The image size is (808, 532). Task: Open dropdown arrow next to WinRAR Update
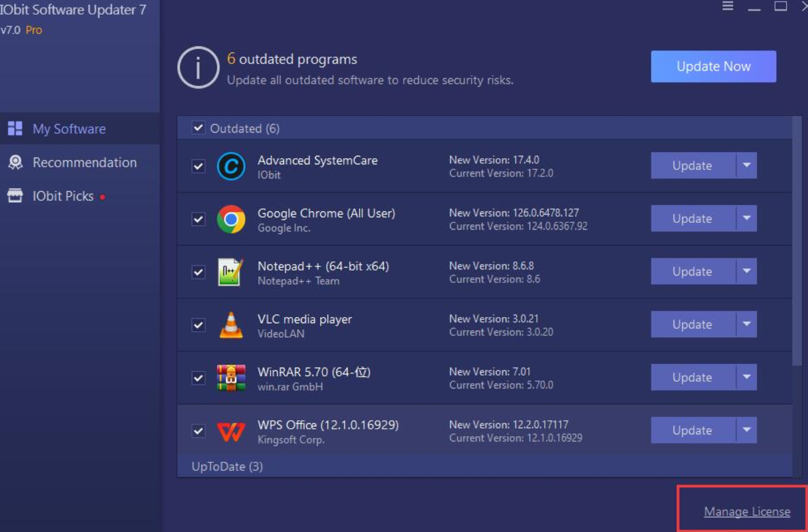coord(746,377)
